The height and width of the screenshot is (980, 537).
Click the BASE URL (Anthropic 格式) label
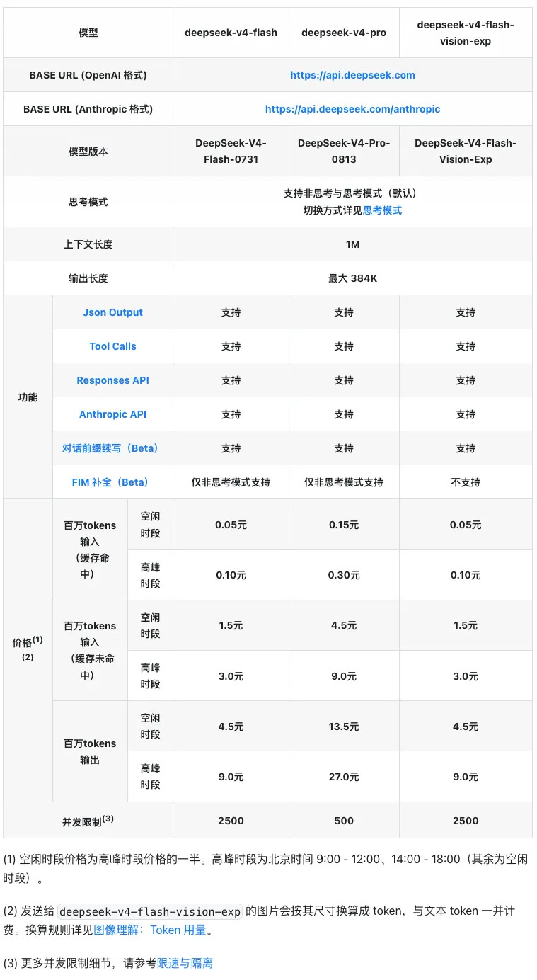point(88,109)
